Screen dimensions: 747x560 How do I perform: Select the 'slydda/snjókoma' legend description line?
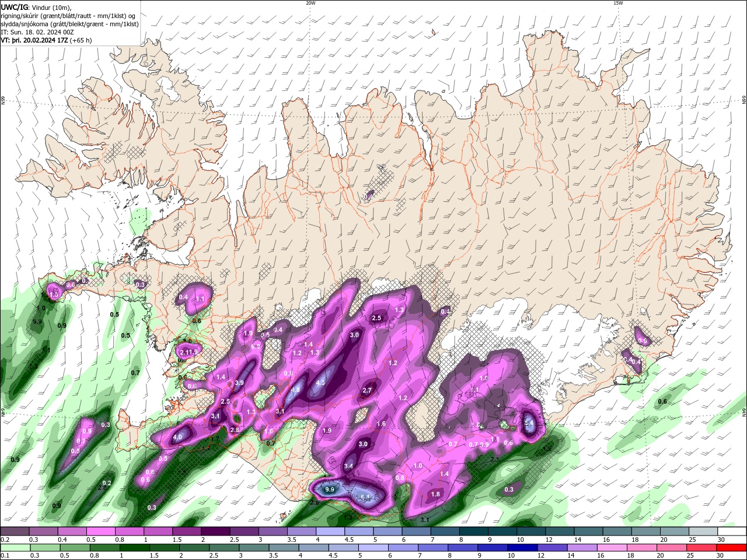click(70, 24)
